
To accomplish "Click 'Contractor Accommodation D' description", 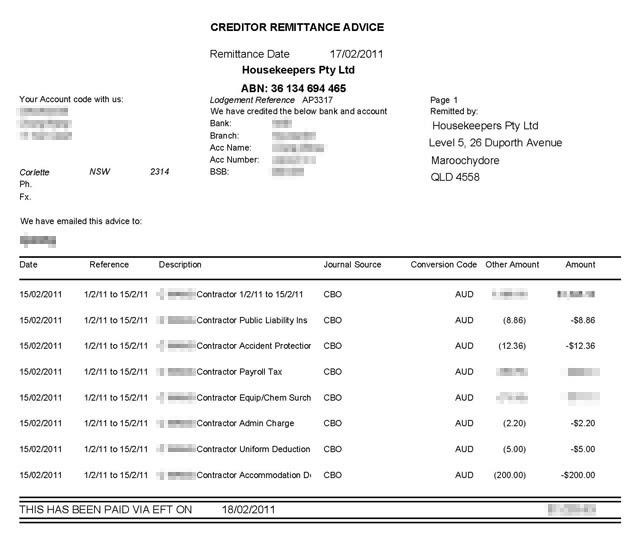I will (x=253, y=475).
